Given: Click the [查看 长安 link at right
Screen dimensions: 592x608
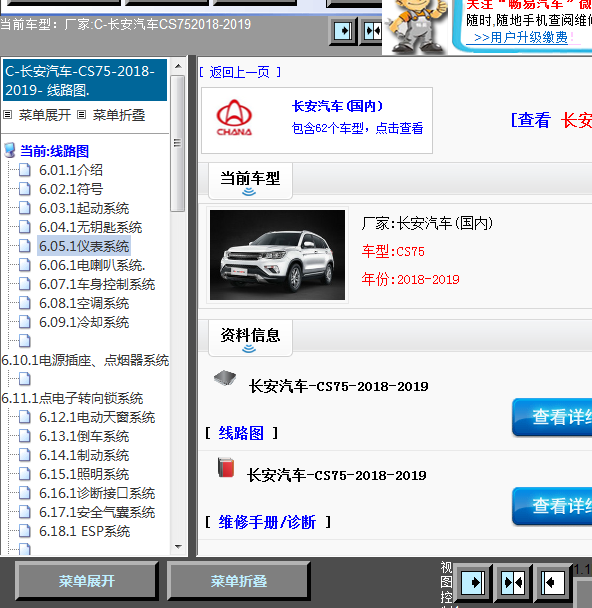Looking at the screenshot, I should [x=551, y=120].
